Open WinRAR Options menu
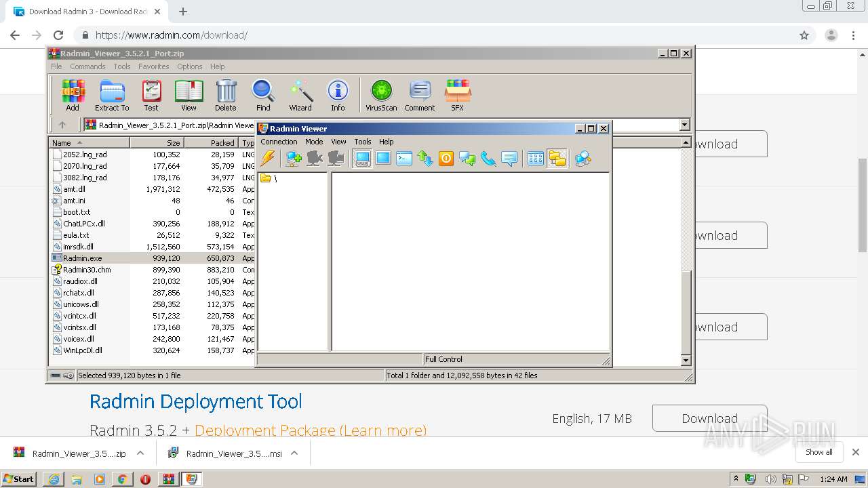Viewport: 868px width, 488px height. point(190,66)
